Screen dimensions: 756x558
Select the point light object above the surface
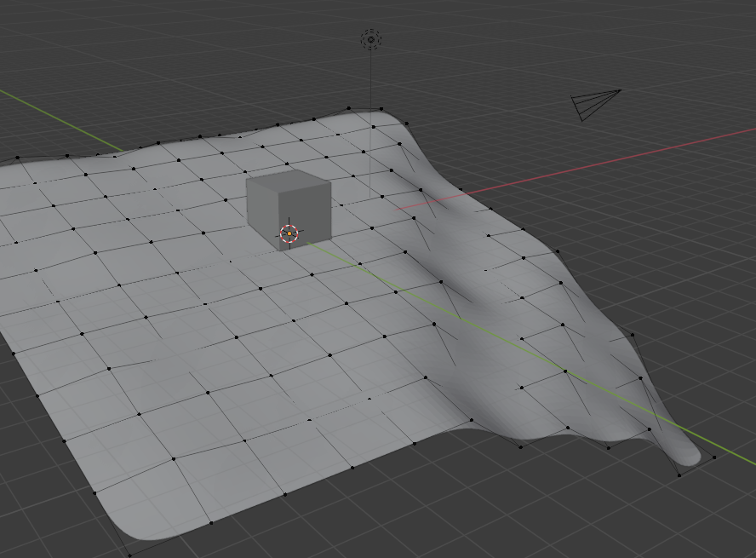click(x=371, y=39)
